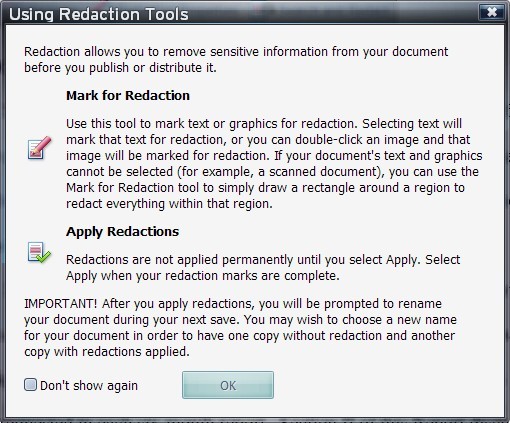Click the Apply Redactions heading
The width and height of the screenshot is (510, 423).
tap(123, 232)
